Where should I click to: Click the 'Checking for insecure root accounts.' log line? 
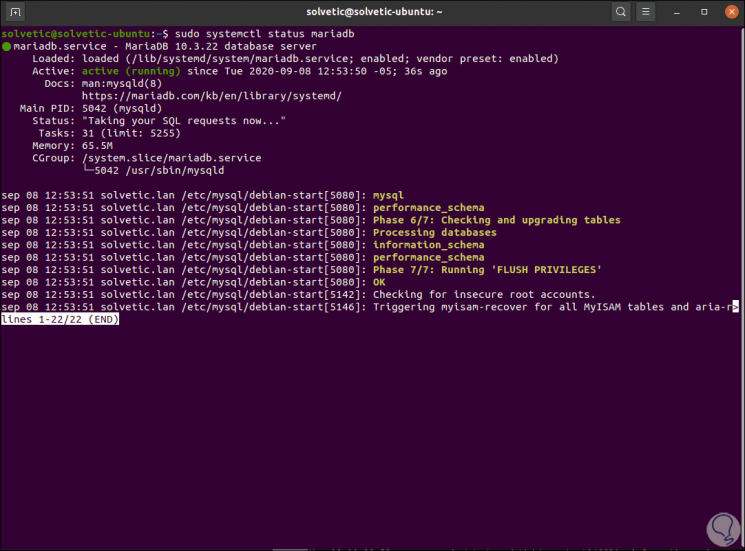(x=484, y=294)
